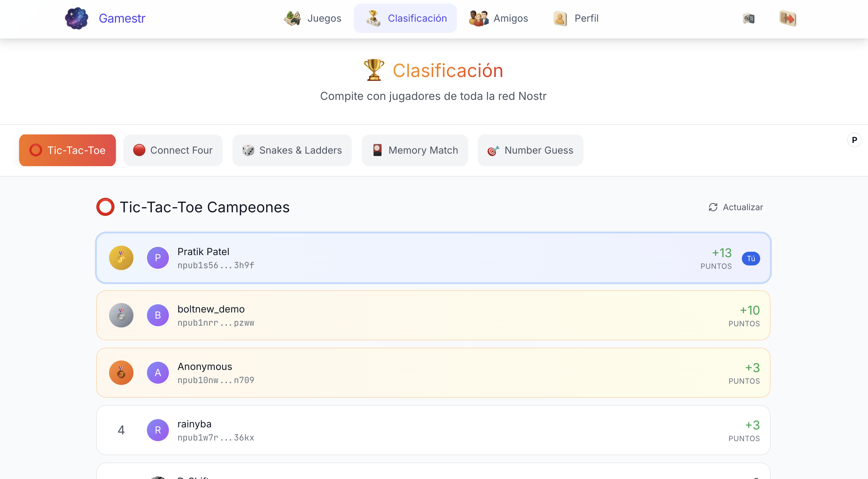This screenshot has width=868, height=479.
Task: Select the Snakes & Ladders tab
Action: point(292,150)
